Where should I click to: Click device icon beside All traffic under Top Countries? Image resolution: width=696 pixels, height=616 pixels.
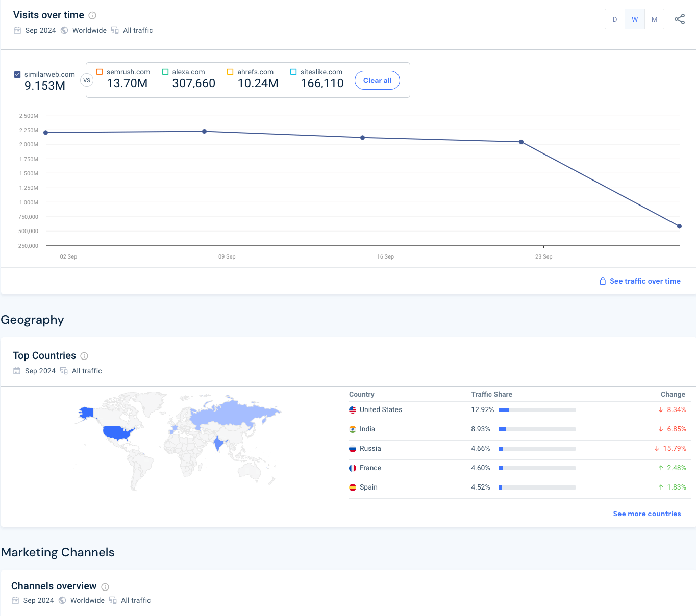(64, 371)
